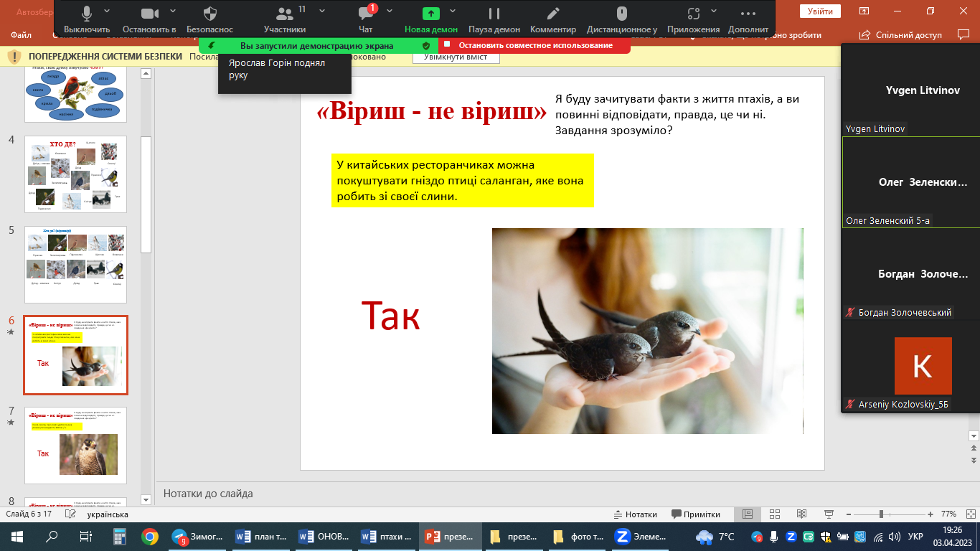Open Безопасность shield in Zoom toolbar
The image size is (980, 551).
point(209,19)
